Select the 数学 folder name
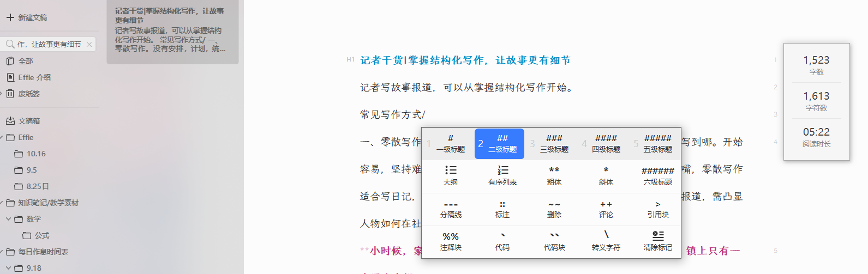868x274 pixels. 34,219
